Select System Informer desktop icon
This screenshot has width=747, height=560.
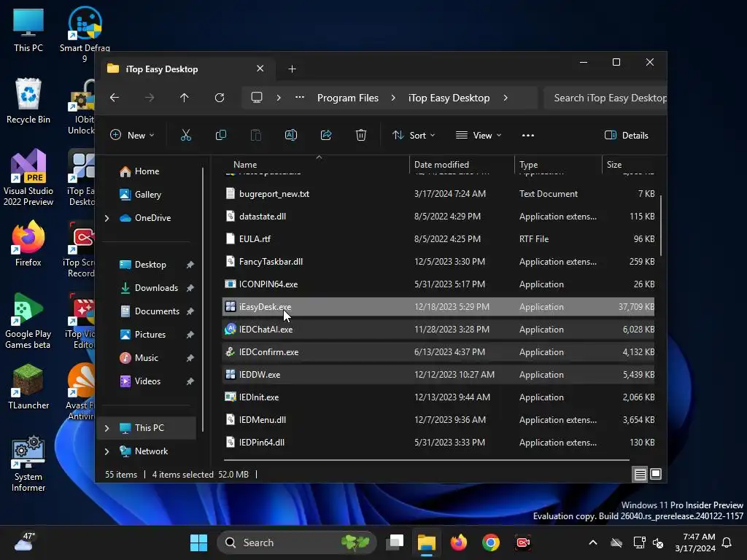28,463
